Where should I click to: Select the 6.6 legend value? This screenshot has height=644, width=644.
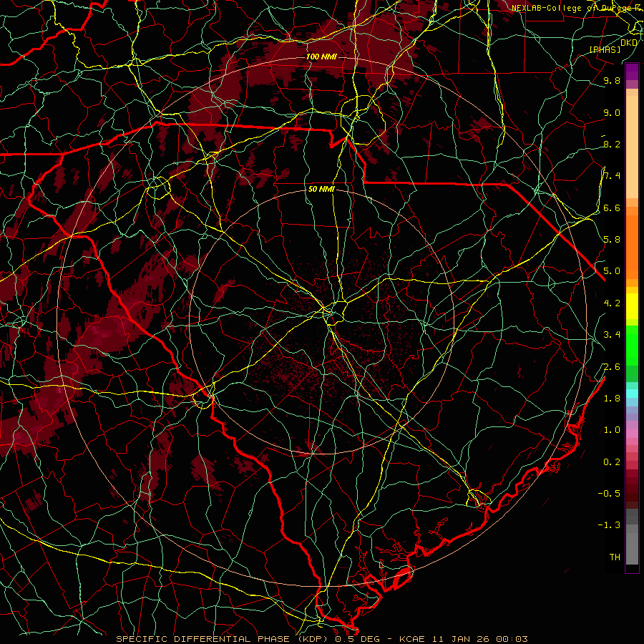[x=612, y=208]
